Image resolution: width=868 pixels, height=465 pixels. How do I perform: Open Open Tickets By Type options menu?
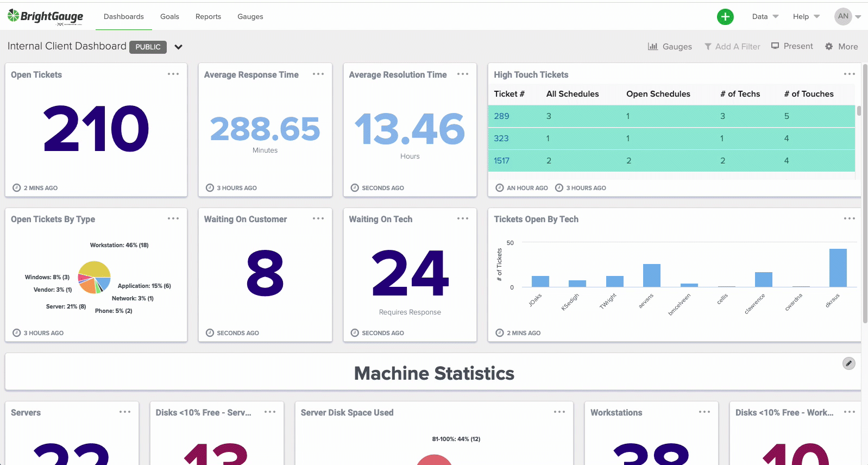pyautogui.click(x=173, y=218)
